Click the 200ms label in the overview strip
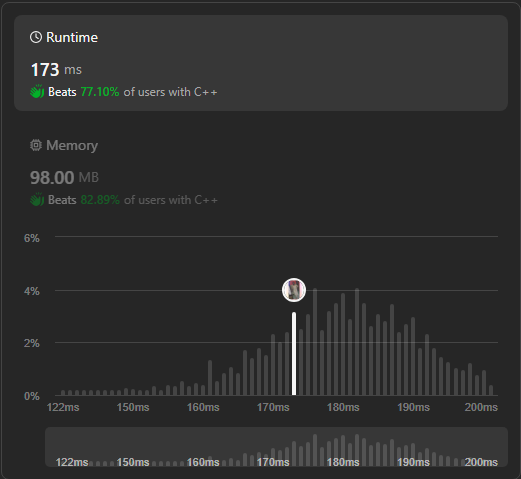Viewport: 521px width, 479px height. pyautogui.click(x=481, y=462)
